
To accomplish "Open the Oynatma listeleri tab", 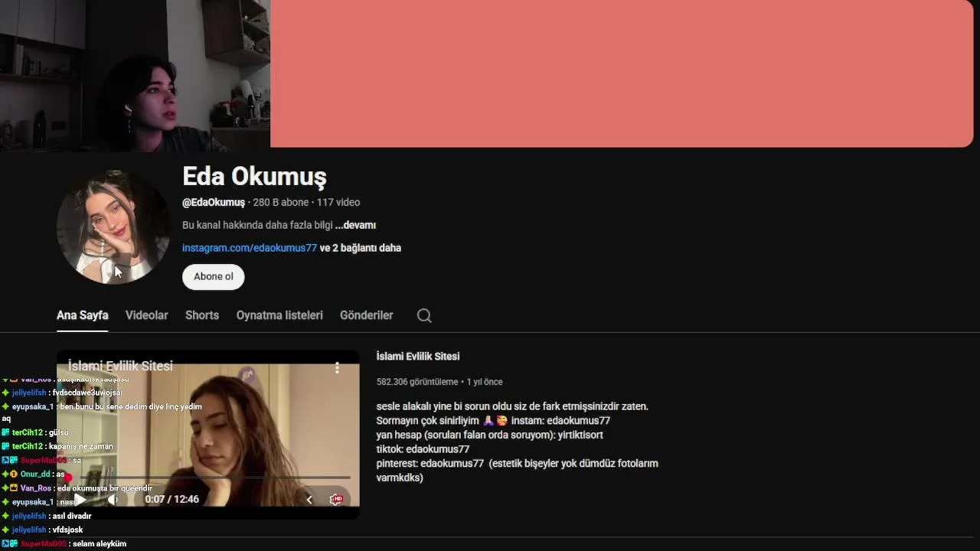I will (279, 315).
